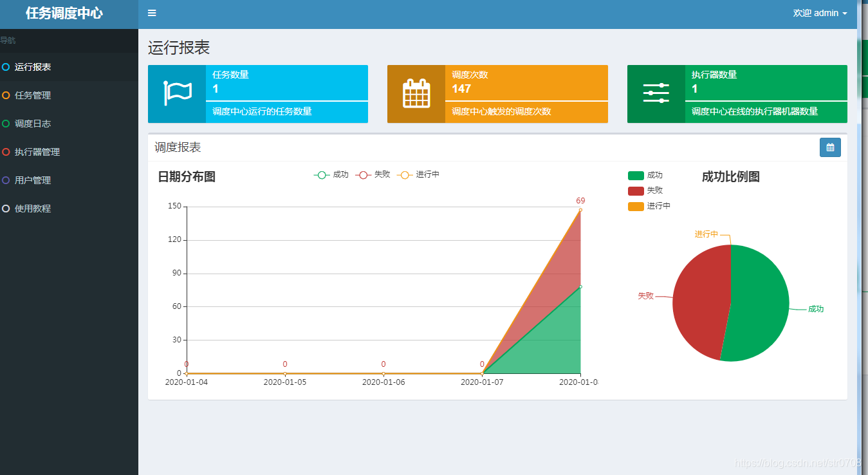Go to 任务管理 in the sidebar

(x=69, y=95)
